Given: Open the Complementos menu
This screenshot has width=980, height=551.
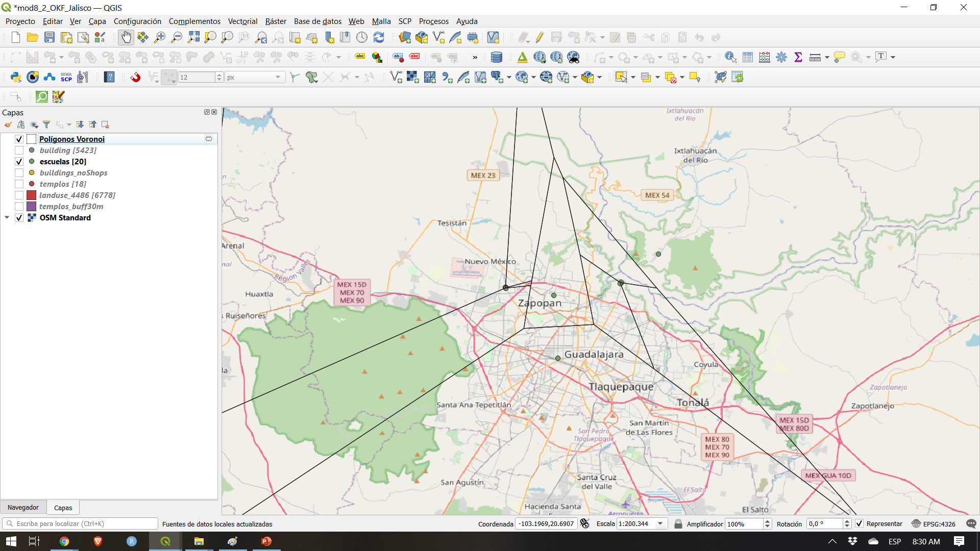Looking at the screenshot, I should click(194, 21).
